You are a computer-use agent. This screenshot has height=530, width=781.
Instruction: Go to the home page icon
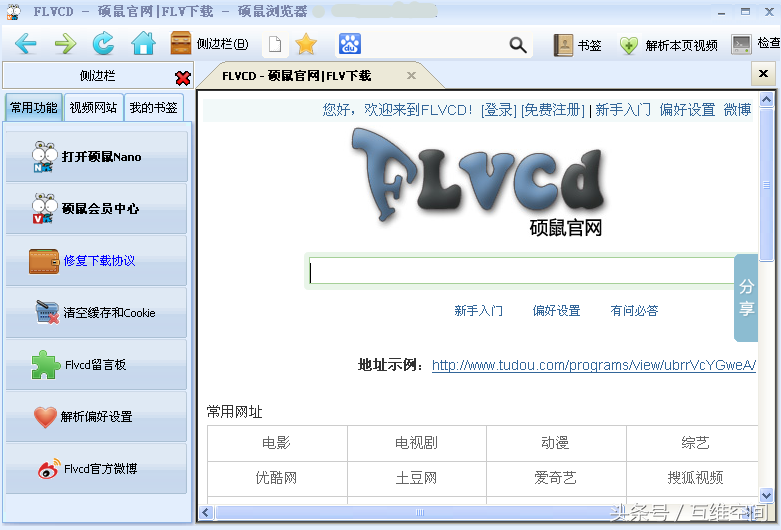[143, 43]
